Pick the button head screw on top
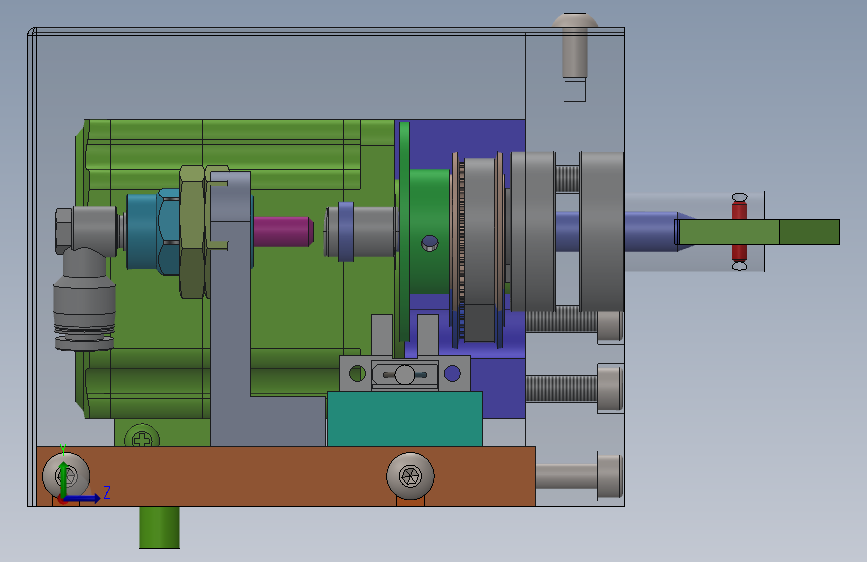 pos(575,45)
